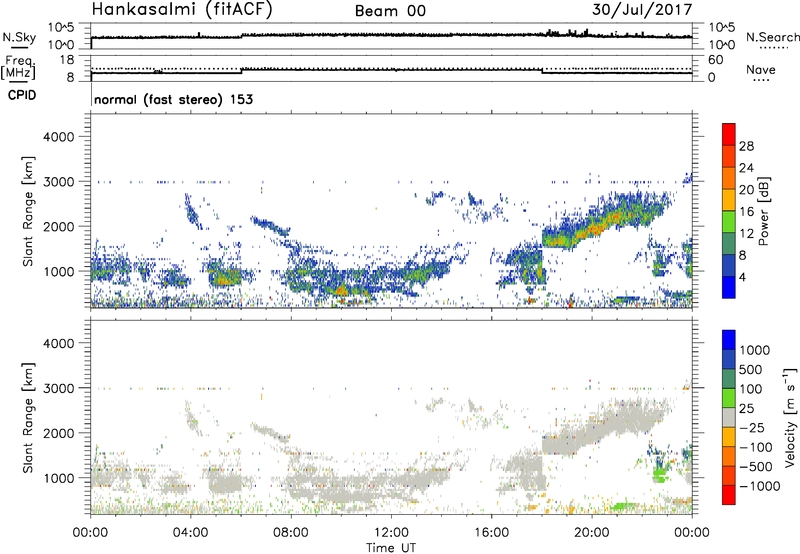The width and height of the screenshot is (800, 554).
Task: Click the 'N.Search' legend label
Action: pyautogui.click(x=772, y=37)
